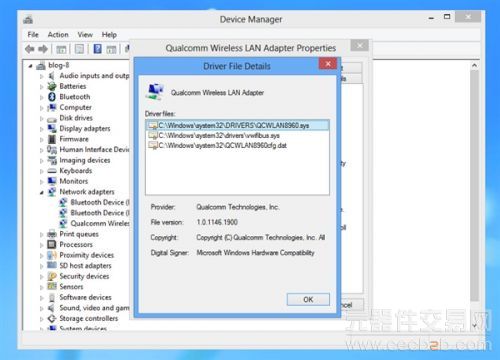Select the first Bluetooth Device network adapter
500x360 pixels.
[100, 202]
